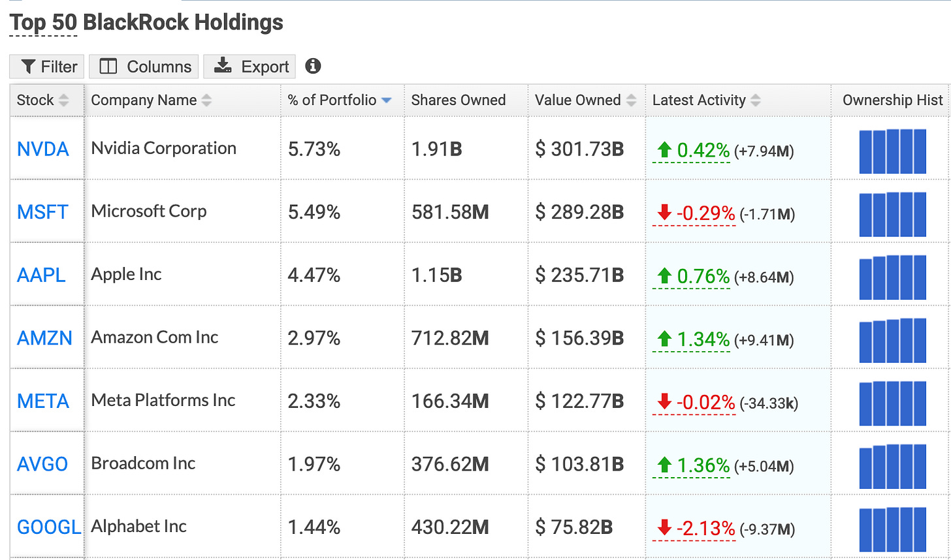The height and width of the screenshot is (560, 951).
Task: Open the AVGO ticker link
Action: click(x=42, y=465)
